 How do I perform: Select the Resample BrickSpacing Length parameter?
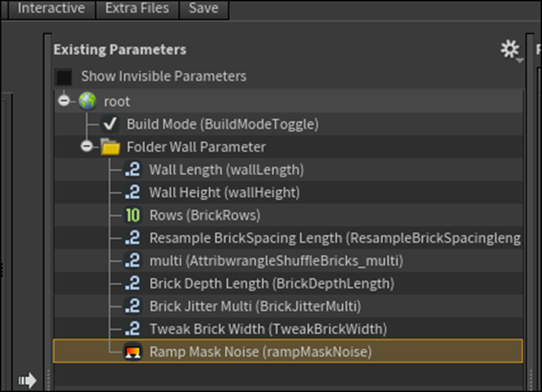pyautogui.click(x=332, y=238)
